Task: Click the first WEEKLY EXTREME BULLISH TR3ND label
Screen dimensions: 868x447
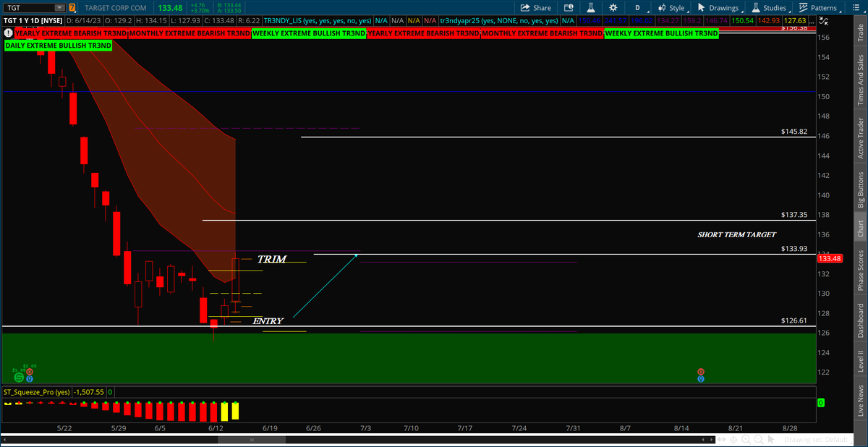Action: click(x=308, y=33)
